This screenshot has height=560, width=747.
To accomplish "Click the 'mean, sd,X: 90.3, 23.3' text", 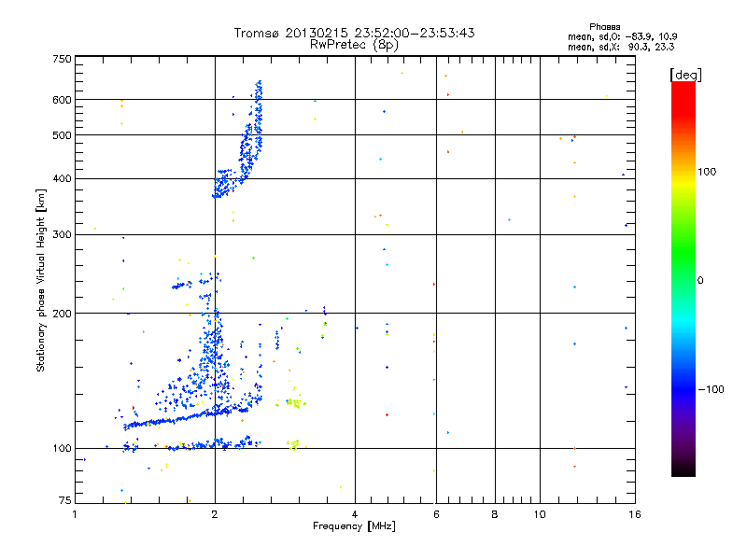I will click(621, 47).
